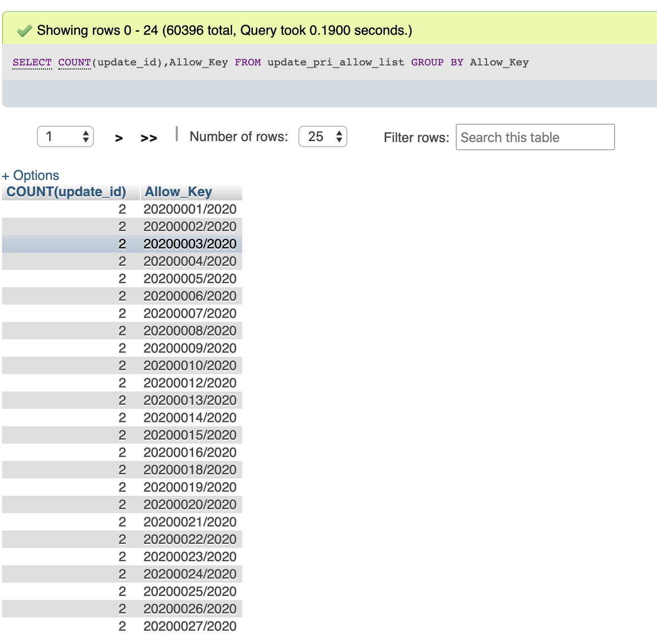This screenshot has width=657, height=644.
Task: Select row with key 20200024/2020
Action: (x=122, y=574)
